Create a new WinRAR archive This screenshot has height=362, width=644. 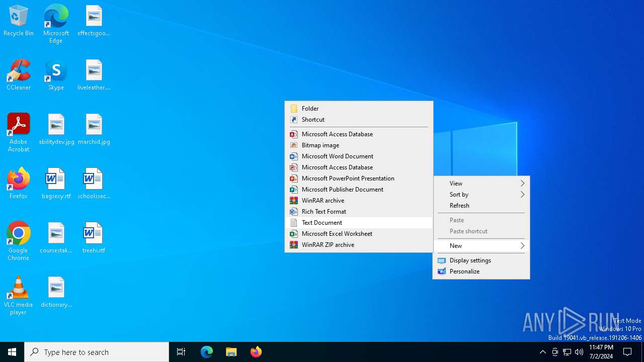[359, 201]
